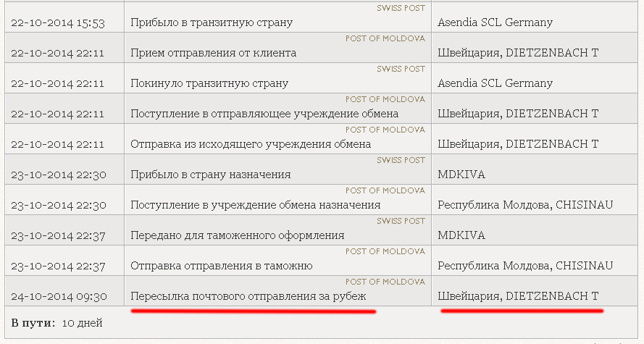
Task: Click 'Asendia SCL Germany' in the 15:53 row
Action: pos(495,22)
